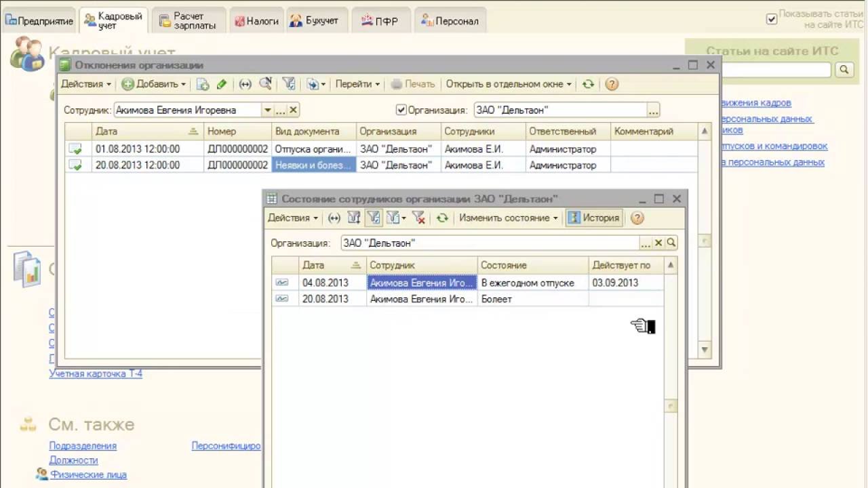Screen dimensions: 868x488
Task: Refresh the Отклонения организации list
Action: coord(588,84)
